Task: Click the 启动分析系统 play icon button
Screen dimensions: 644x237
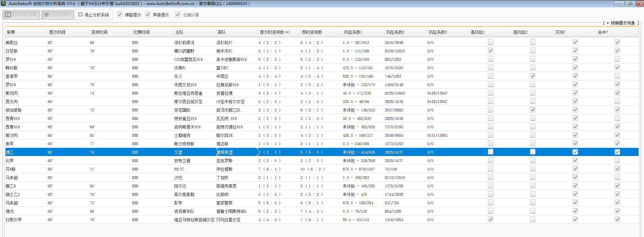Action: click(x=21, y=15)
